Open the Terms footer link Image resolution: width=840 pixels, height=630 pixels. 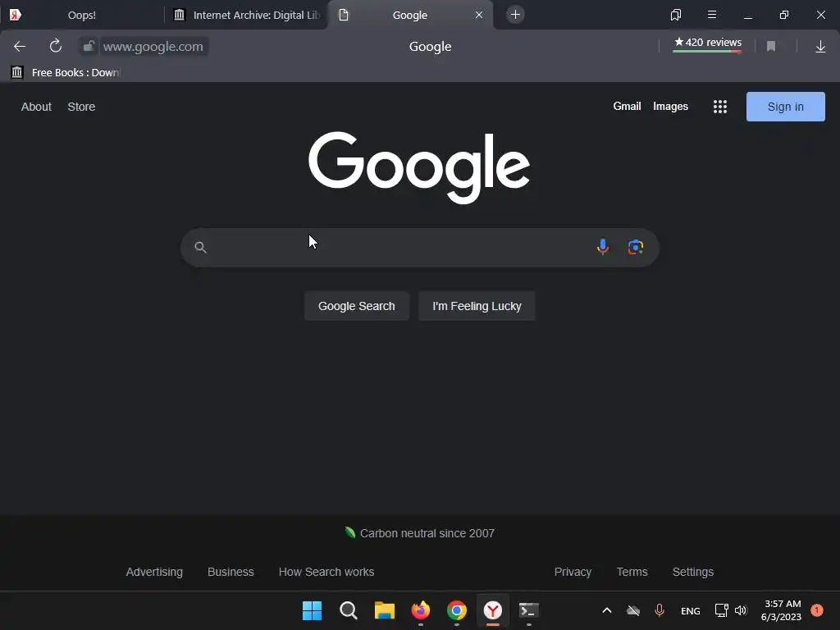(632, 572)
